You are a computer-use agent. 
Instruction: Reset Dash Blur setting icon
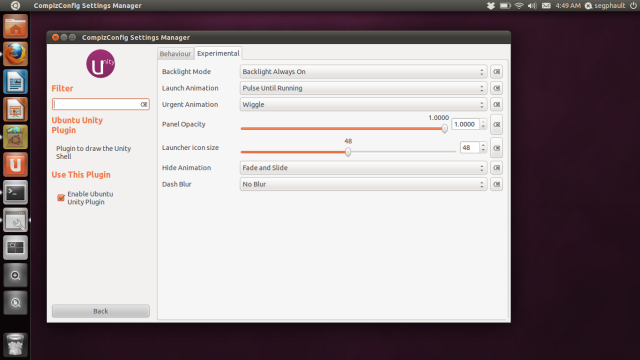coord(496,184)
